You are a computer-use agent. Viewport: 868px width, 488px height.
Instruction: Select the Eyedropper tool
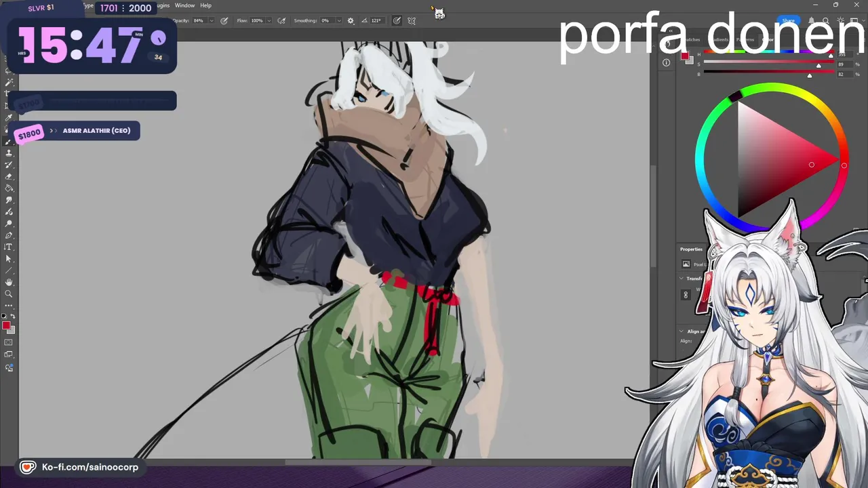pyautogui.click(x=9, y=118)
